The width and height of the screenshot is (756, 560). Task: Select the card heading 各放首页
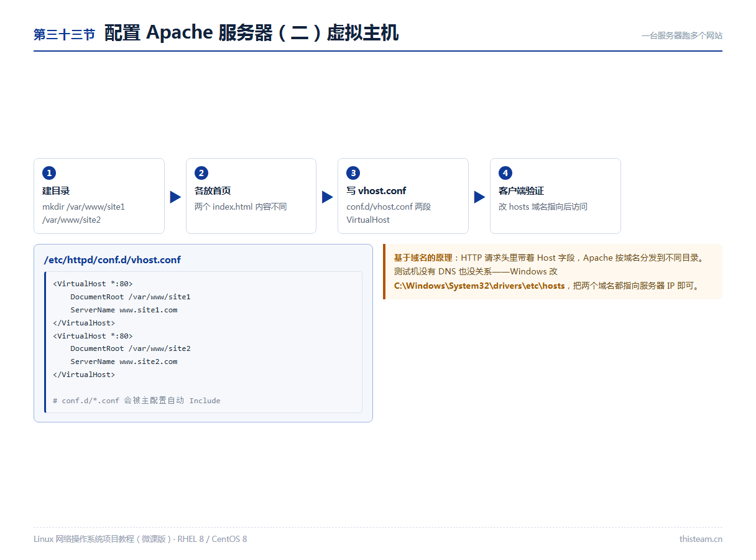[x=213, y=191]
